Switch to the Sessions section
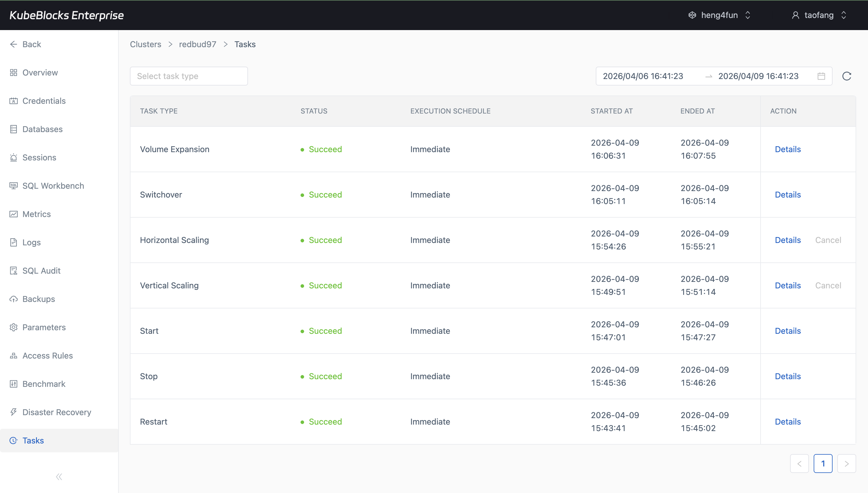The height and width of the screenshot is (493, 868). coord(39,157)
